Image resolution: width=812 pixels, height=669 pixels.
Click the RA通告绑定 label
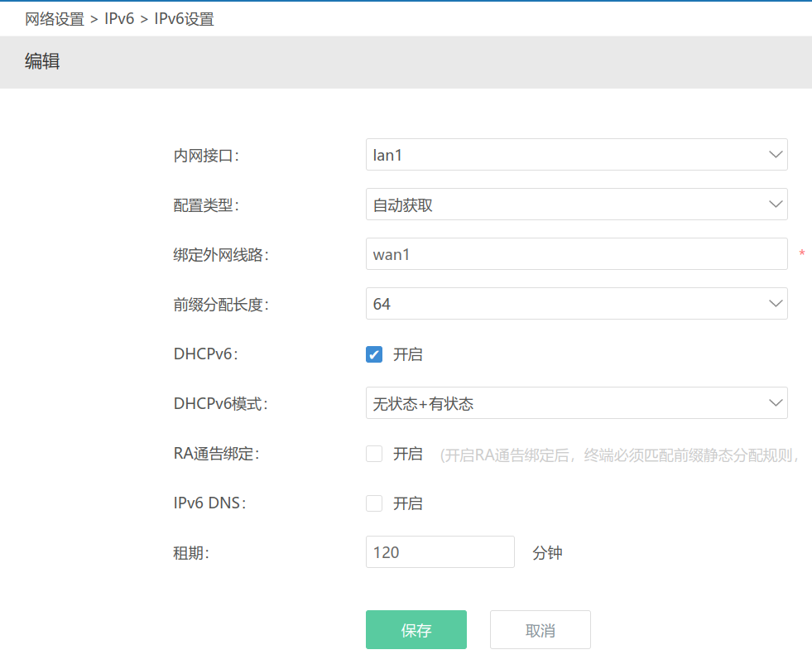[217, 454]
